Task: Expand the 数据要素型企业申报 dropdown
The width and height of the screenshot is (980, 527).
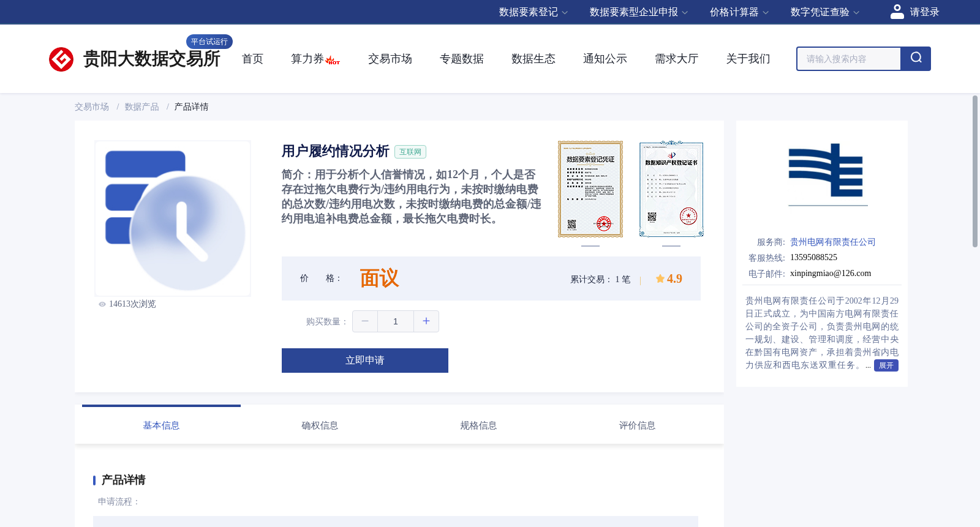Action: click(639, 12)
